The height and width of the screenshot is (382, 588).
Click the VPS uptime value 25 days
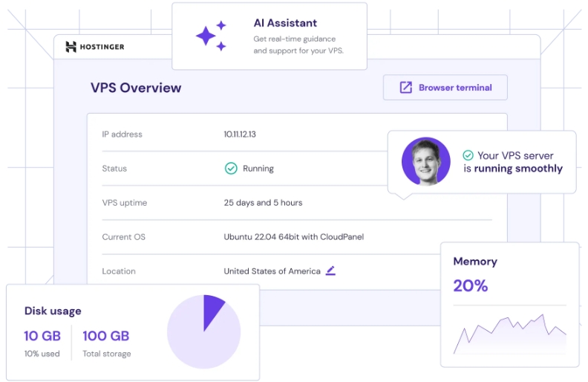pyautogui.click(x=263, y=203)
